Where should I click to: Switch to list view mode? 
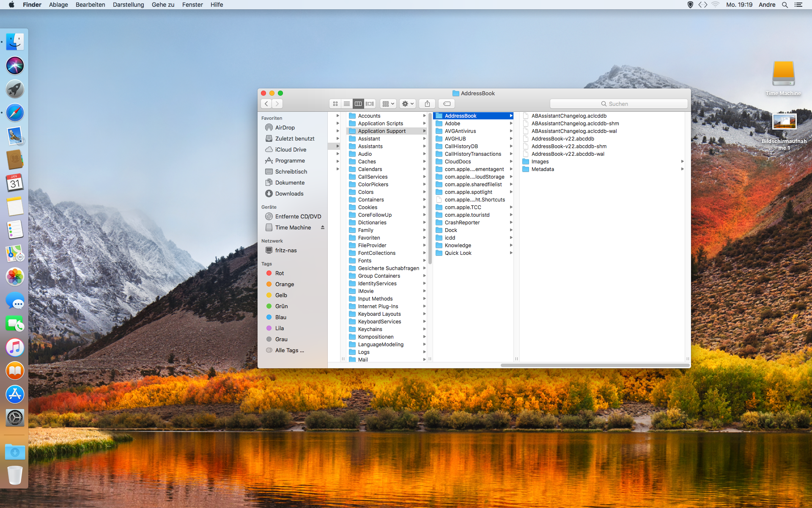(x=347, y=104)
